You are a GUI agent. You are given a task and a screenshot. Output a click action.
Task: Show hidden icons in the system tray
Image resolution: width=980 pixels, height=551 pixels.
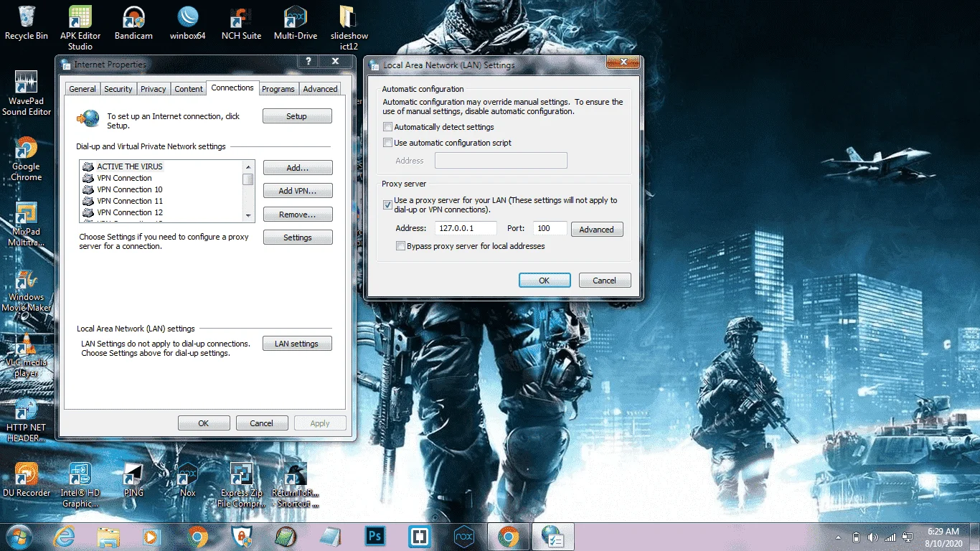[x=838, y=537]
